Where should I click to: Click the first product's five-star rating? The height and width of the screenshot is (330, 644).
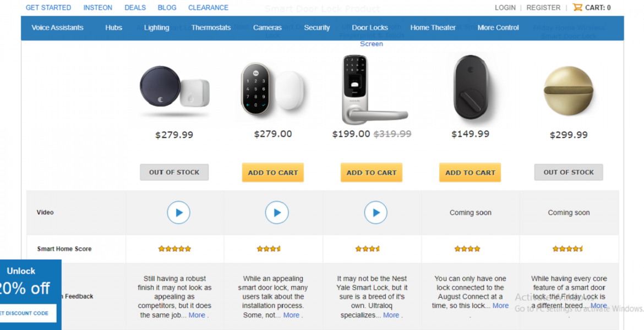(x=174, y=249)
